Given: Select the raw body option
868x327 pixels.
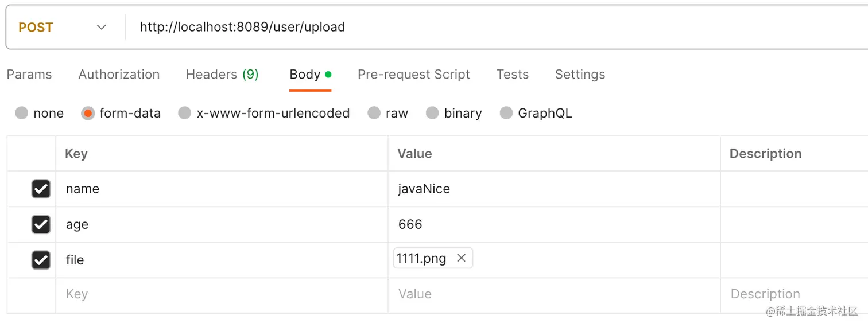Looking at the screenshot, I should coord(374,113).
